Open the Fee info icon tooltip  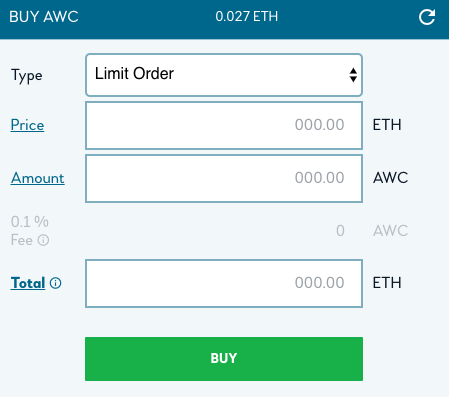point(43,240)
